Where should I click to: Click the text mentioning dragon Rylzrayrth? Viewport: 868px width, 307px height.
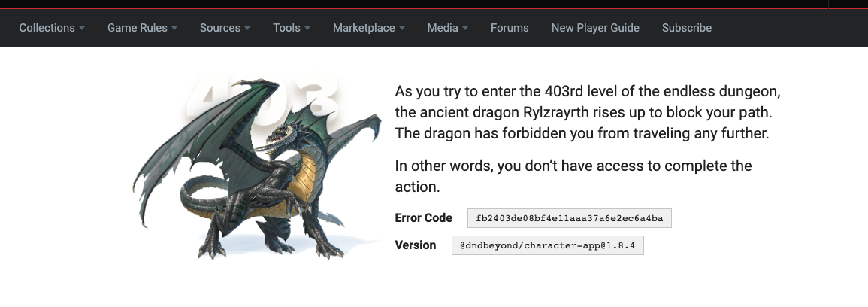(588, 113)
